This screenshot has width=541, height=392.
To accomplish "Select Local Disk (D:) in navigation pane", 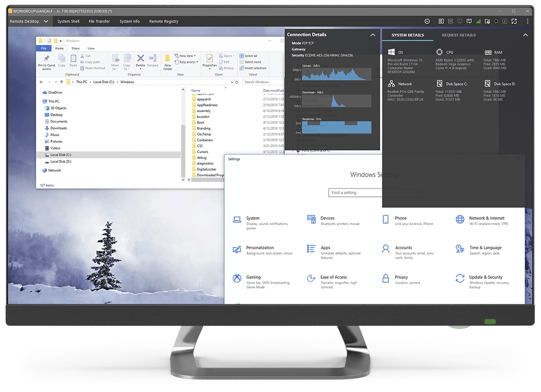I will click(58, 162).
